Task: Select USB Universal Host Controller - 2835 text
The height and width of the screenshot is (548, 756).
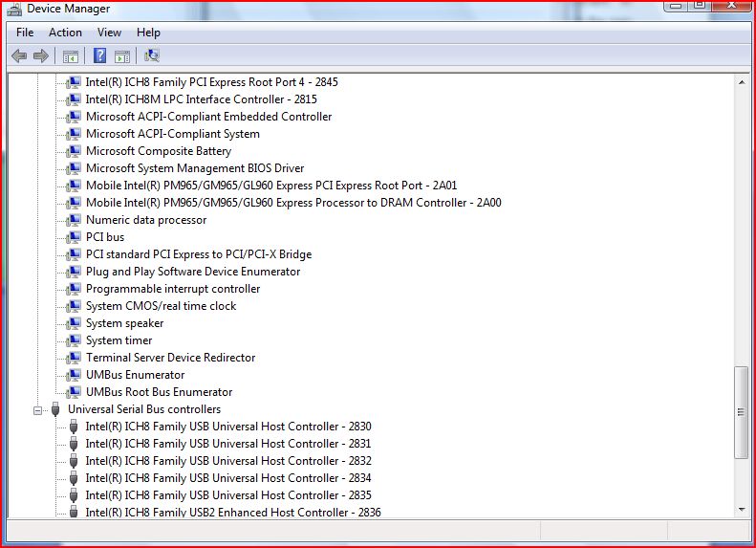Action: 228,495
